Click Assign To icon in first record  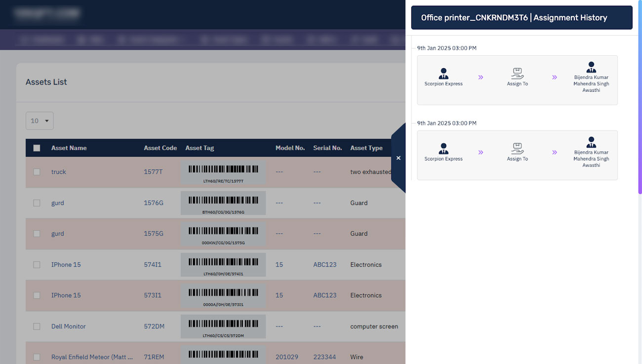click(517, 74)
